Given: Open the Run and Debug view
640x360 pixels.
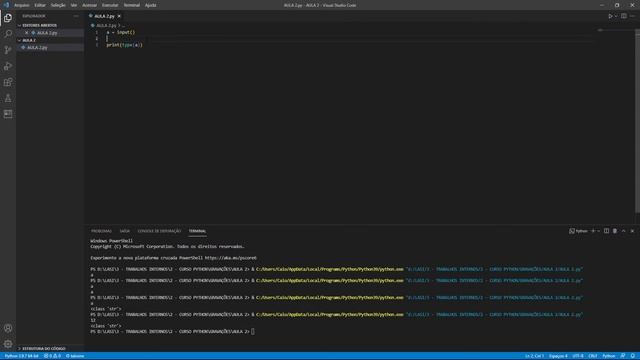Looking at the screenshot, I should pyautogui.click(x=8, y=66).
